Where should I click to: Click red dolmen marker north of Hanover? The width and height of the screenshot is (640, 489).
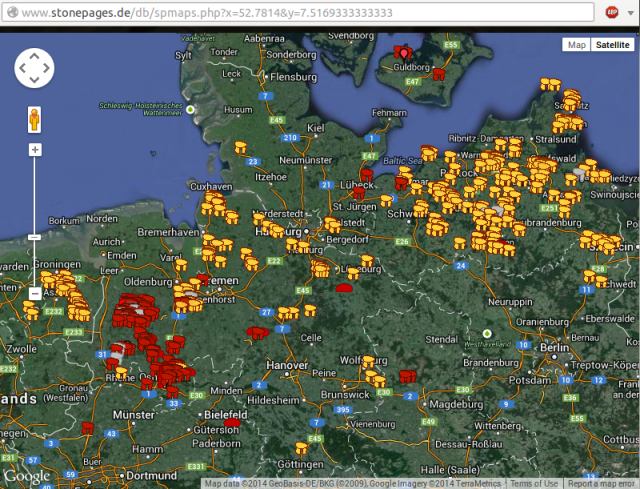257,333
